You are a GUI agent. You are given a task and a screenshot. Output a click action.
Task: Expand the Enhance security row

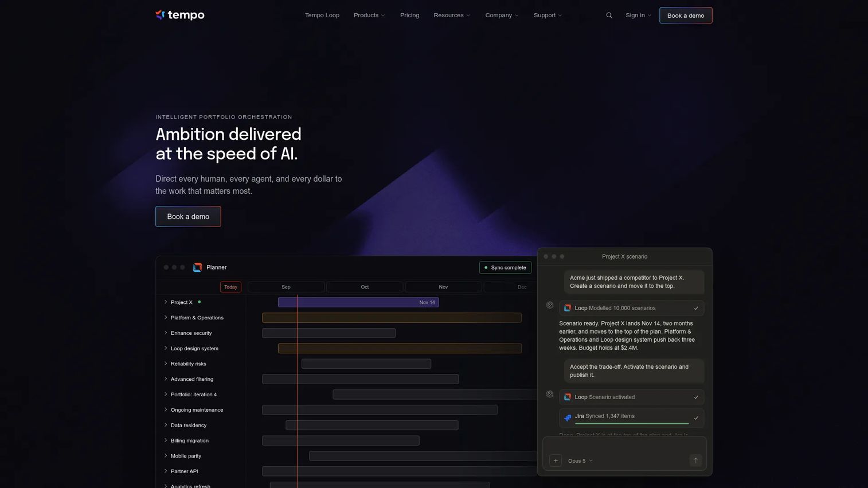(166, 333)
